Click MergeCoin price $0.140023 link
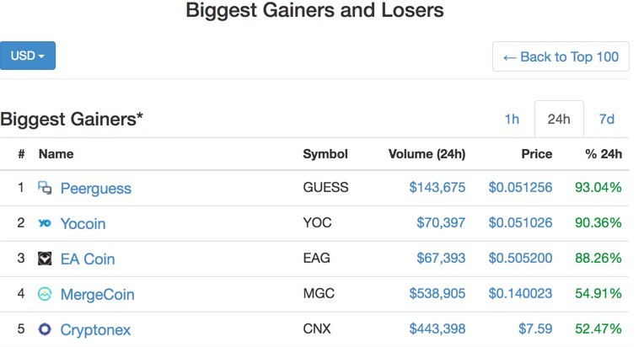 point(520,293)
